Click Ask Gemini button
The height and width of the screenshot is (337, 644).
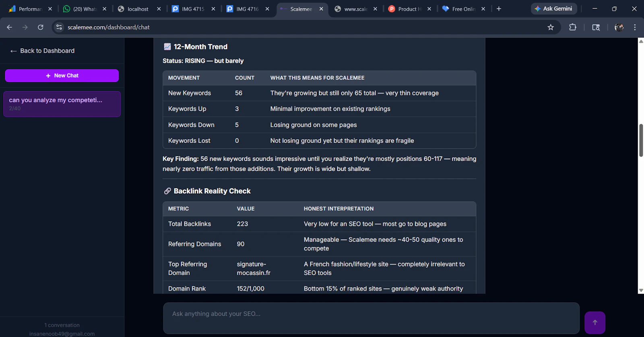(553, 8)
